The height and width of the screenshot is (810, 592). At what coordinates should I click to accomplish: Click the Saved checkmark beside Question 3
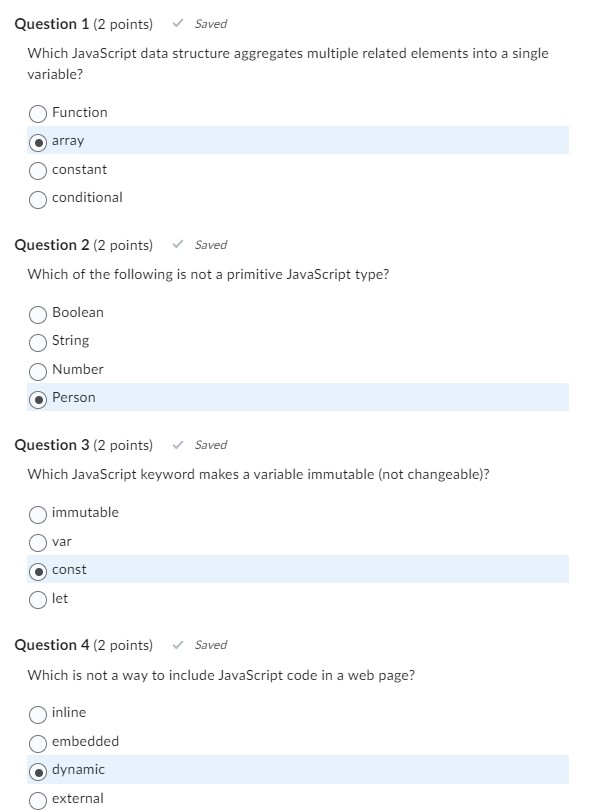(x=179, y=445)
